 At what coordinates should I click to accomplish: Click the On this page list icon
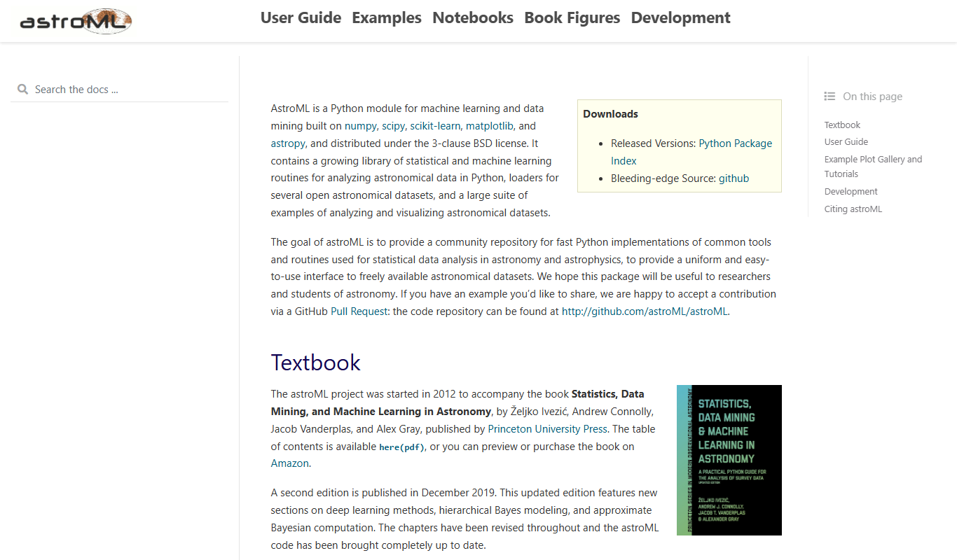829,97
